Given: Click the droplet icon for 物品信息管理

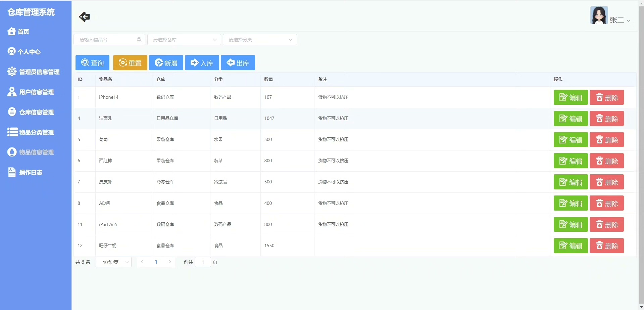Looking at the screenshot, I should 12,152.
